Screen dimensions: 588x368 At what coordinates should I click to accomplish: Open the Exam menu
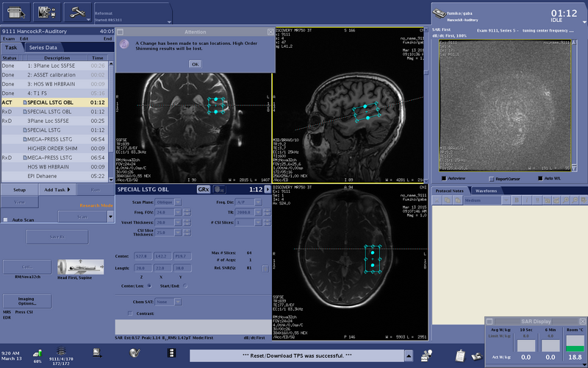click(x=9, y=39)
